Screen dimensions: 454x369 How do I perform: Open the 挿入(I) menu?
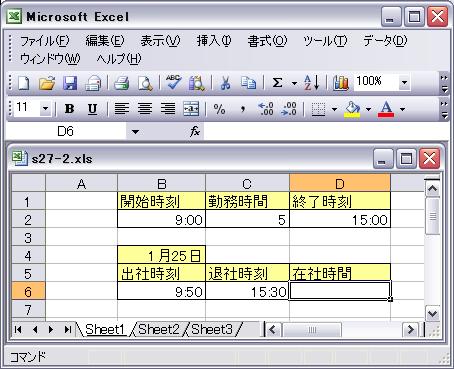214,41
